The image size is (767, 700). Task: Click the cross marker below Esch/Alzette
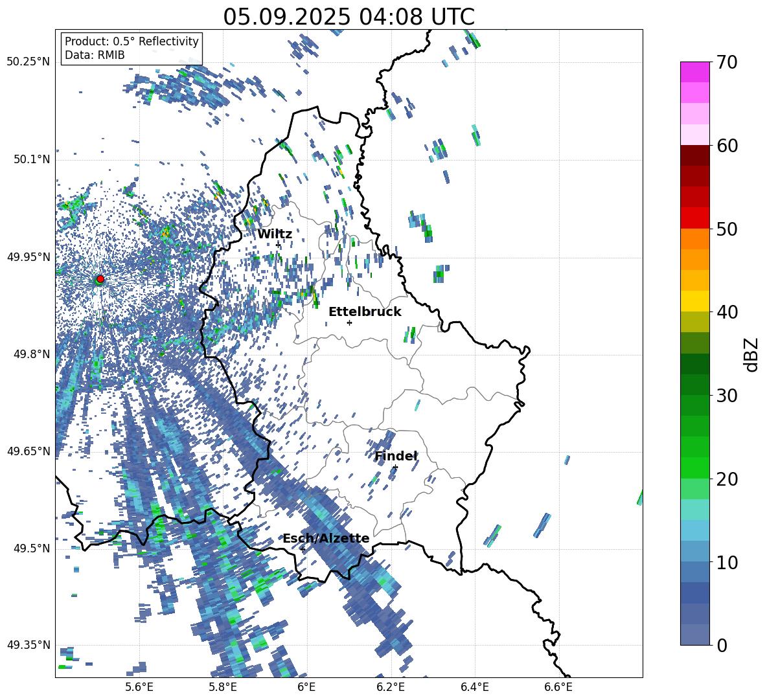click(x=303, y=549)
